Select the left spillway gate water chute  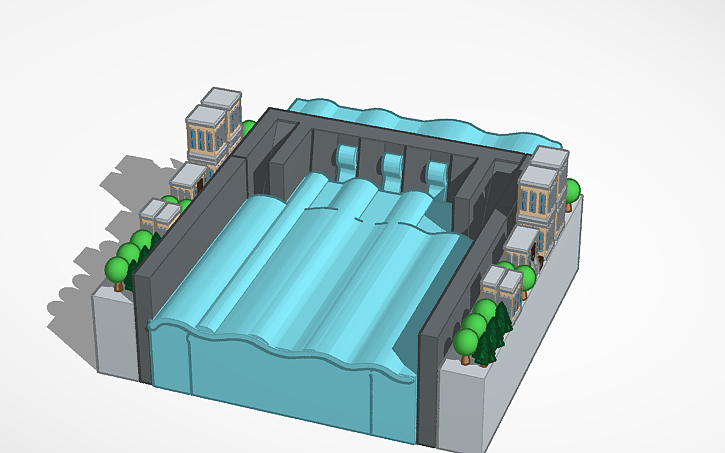(347, 163)
